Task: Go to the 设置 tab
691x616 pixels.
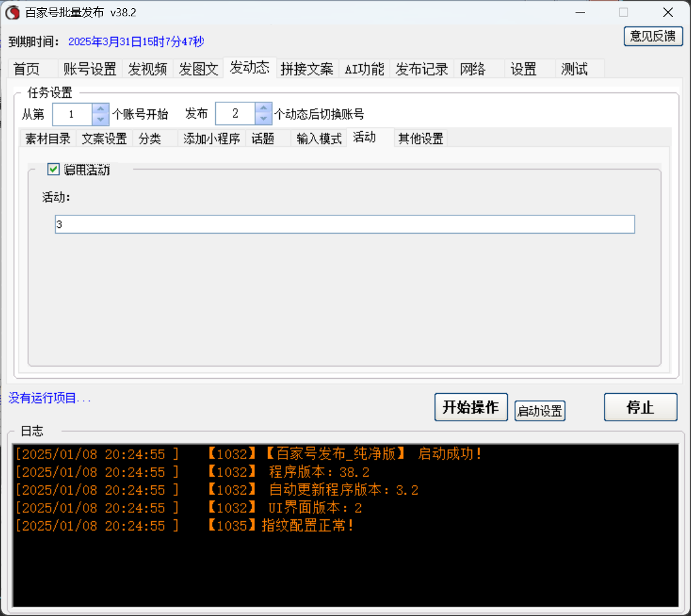Action: [529, 69]
